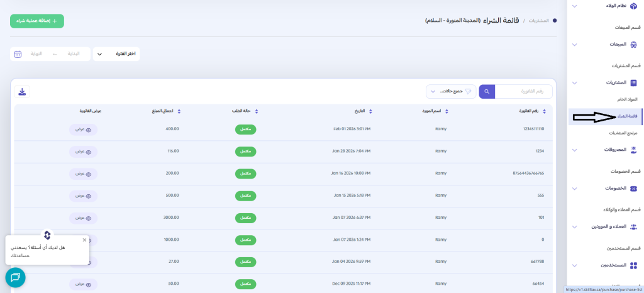Sort table by اجمالي المبلغ column
This screenshot has height=293, width=644.
pos(180,111)
